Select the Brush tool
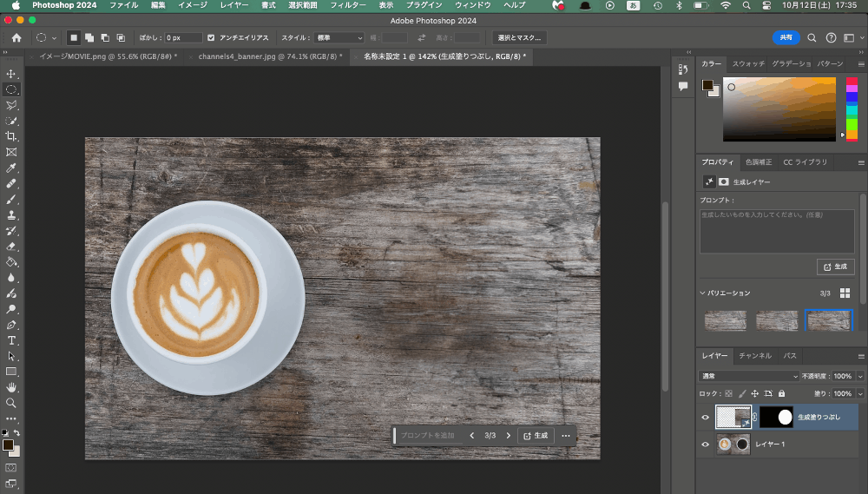This screenshot has width=868, height=494. [x=12, y=199]
